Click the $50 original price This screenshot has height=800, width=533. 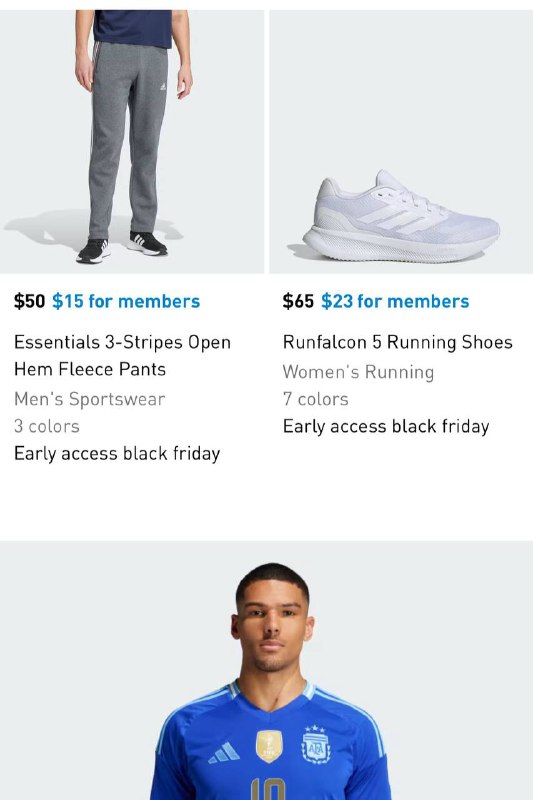pos(30,301)
